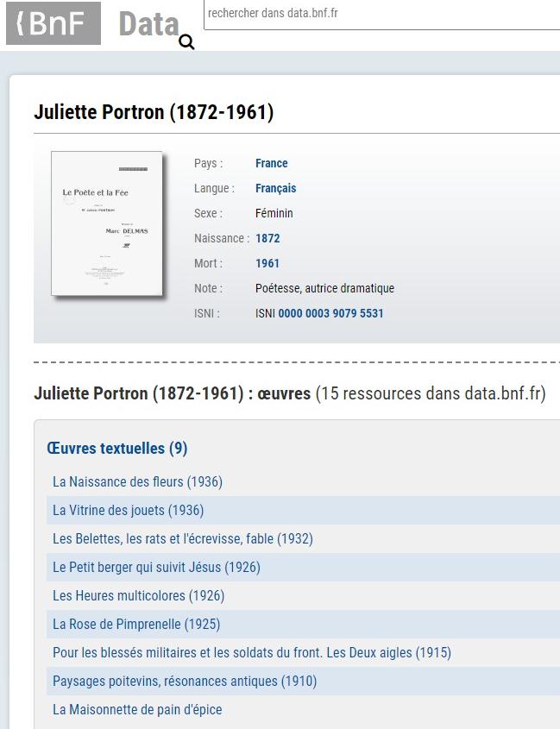The width and height of the screenshot is (560, 729).
Task: Click the magnifying glass search icon
Action: click(186, 42)
